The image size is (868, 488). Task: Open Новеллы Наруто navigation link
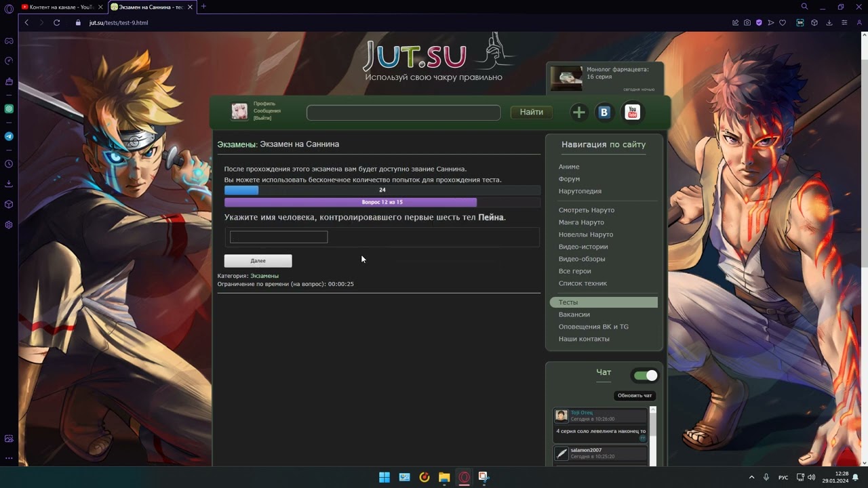(x=586, y=235)
